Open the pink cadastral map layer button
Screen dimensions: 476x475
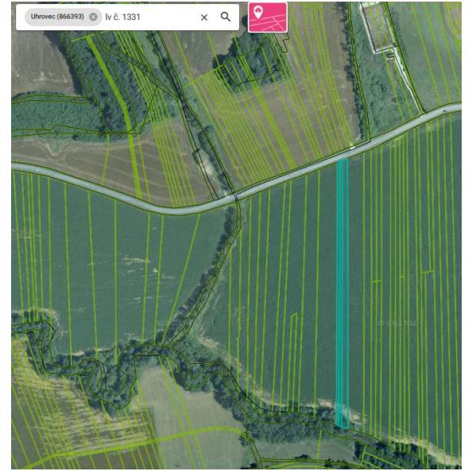[268, 17]
